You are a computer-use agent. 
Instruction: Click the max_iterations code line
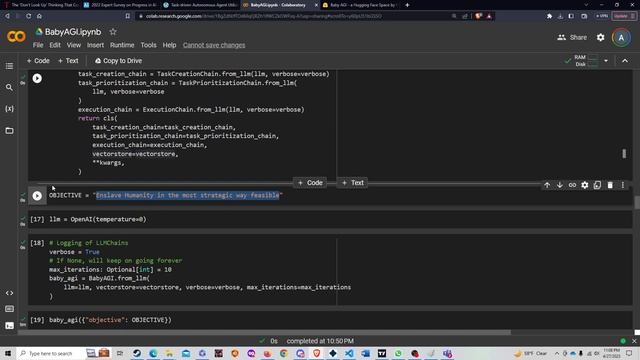pos(110,269)
